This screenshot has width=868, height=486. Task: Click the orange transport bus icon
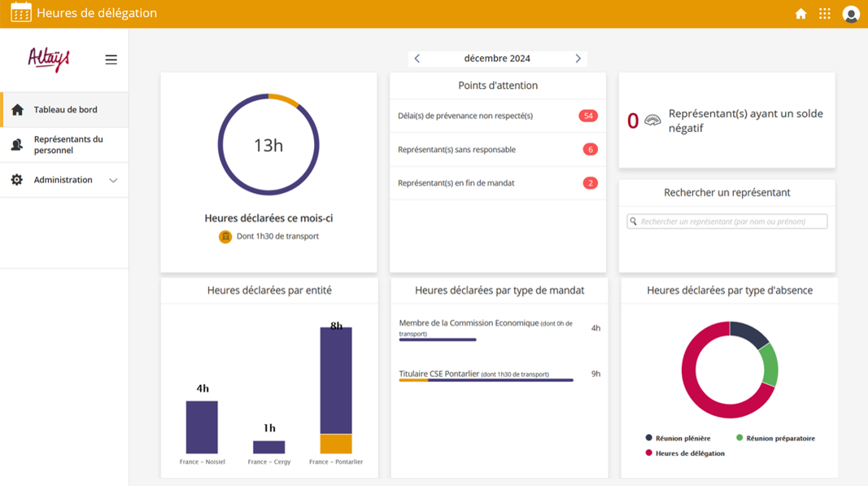point(225,237)
